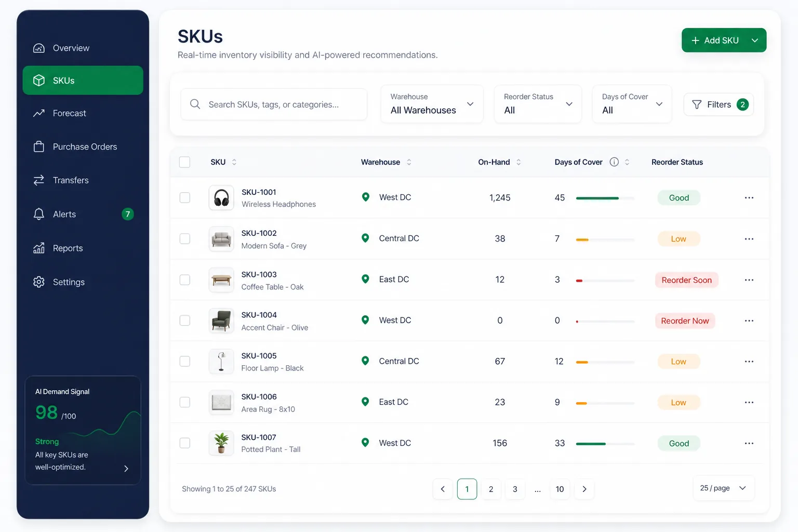Open the Filters button
The height and width of the screenshot is (532, 798).
719,104
